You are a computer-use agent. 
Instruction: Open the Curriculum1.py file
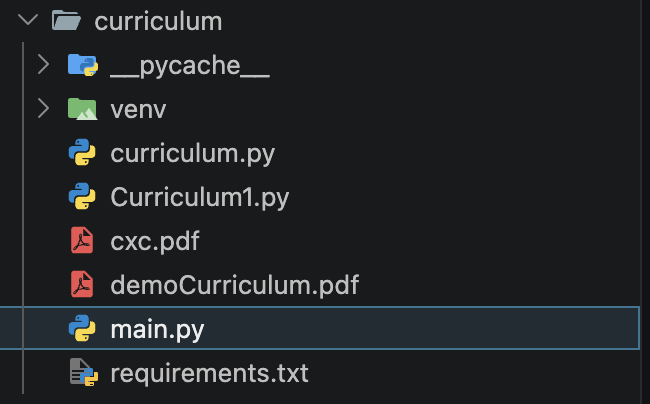(199, 197)
